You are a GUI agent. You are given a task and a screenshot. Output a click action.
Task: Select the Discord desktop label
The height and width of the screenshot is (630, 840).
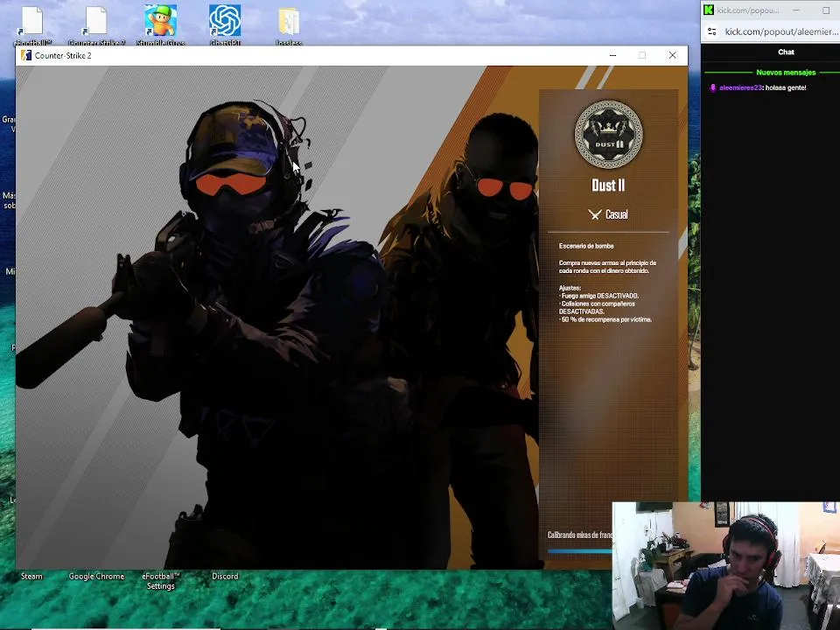point(225,577)
